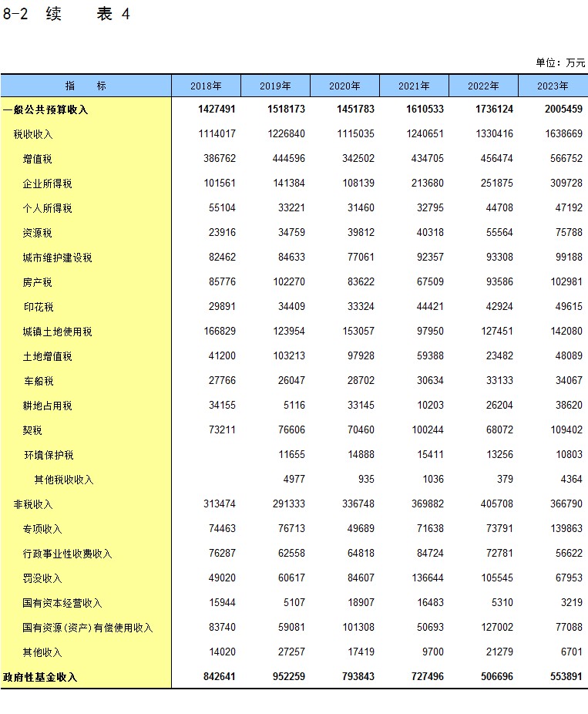This screenshot has height=714, width=588.
Task: Select the 国有资本经营收入 row label
Action: (x=62, y=603)
